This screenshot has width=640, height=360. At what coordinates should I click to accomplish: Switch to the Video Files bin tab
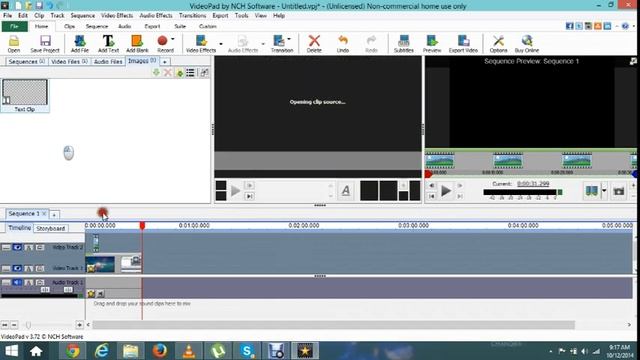pos(69,62)
